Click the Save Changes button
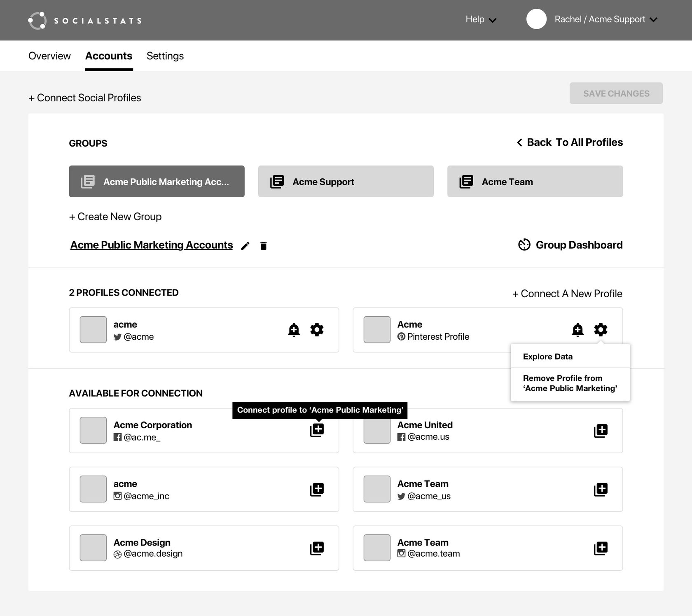This screenshot has width=692, height=616. pyautogui.click(x=616, y=93)
